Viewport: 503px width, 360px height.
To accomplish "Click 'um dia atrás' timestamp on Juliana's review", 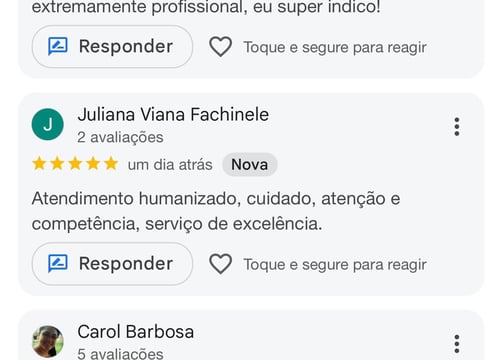I will pos(170,165).
